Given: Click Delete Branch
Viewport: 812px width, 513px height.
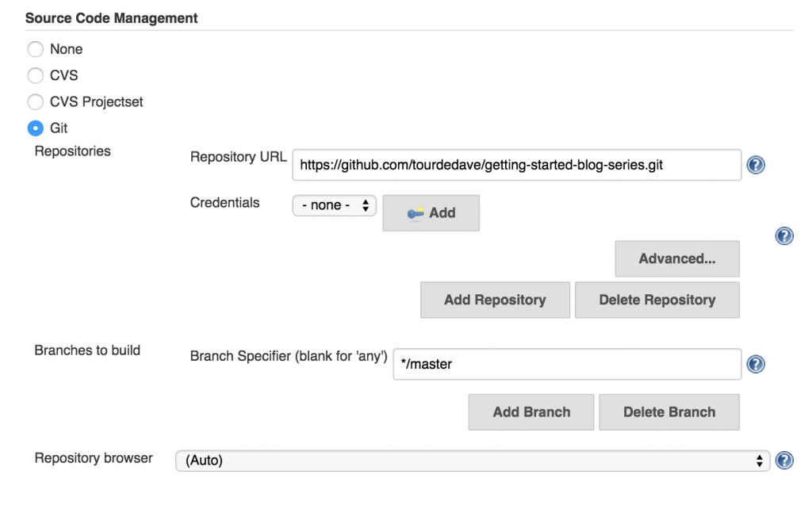Looking at the screenshot, I should (x=668, y=412).
